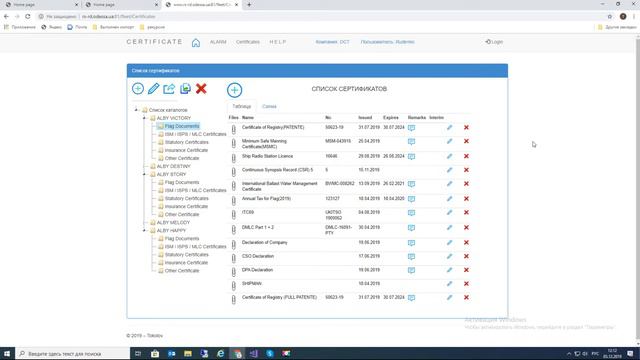Edit the ITC69 certificate row
The image size is (640, 360).
[449, 212]
